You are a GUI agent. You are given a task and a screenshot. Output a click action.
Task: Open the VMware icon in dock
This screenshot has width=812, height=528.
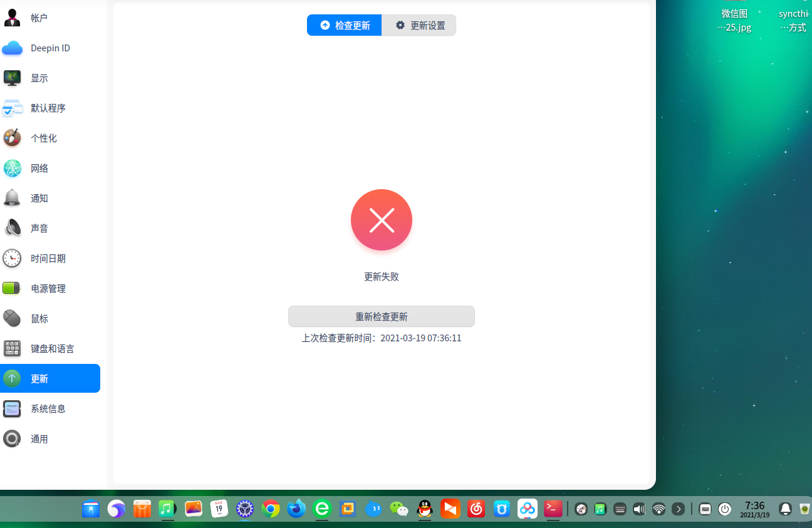click(348, 509)
